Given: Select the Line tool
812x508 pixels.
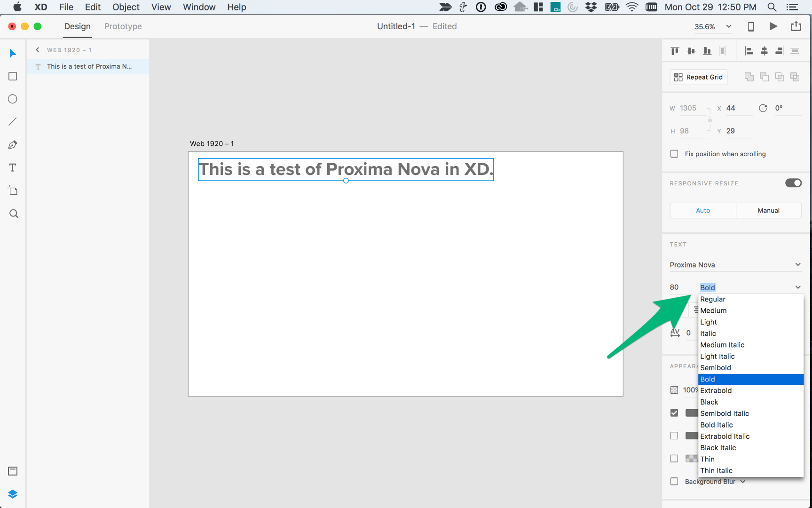Looking at the screenshot, I should point(13,122).
